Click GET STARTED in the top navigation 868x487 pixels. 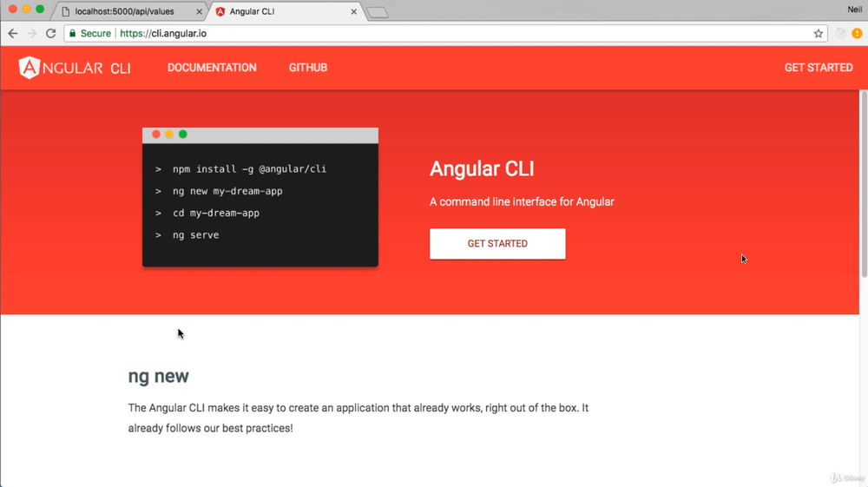tap(819, 68)
